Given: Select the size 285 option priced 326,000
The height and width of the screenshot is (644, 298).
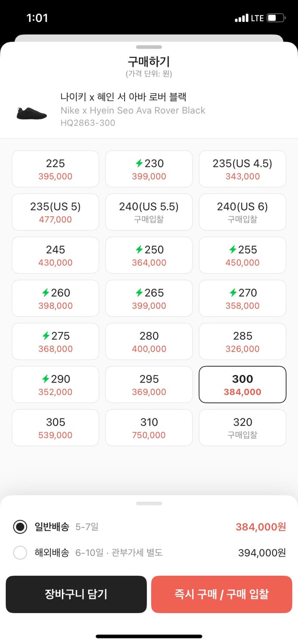Looking at the screenshot, I should click(242, 341).
